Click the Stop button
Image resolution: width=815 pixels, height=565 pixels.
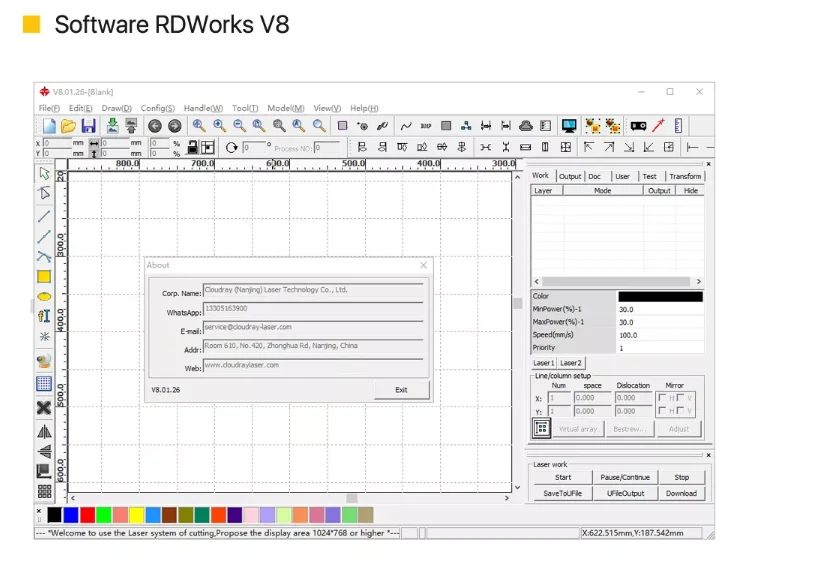(x=681, y=477)
